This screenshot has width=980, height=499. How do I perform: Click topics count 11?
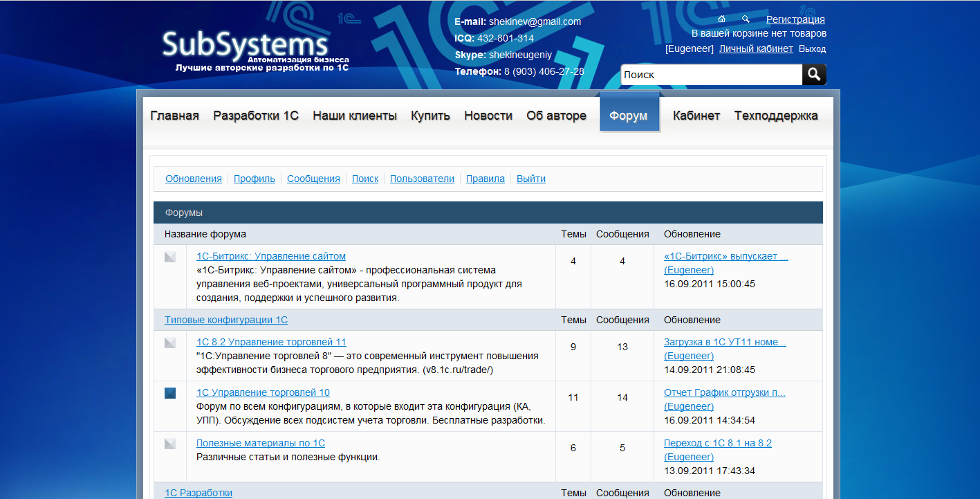click(x=573, y=397)
